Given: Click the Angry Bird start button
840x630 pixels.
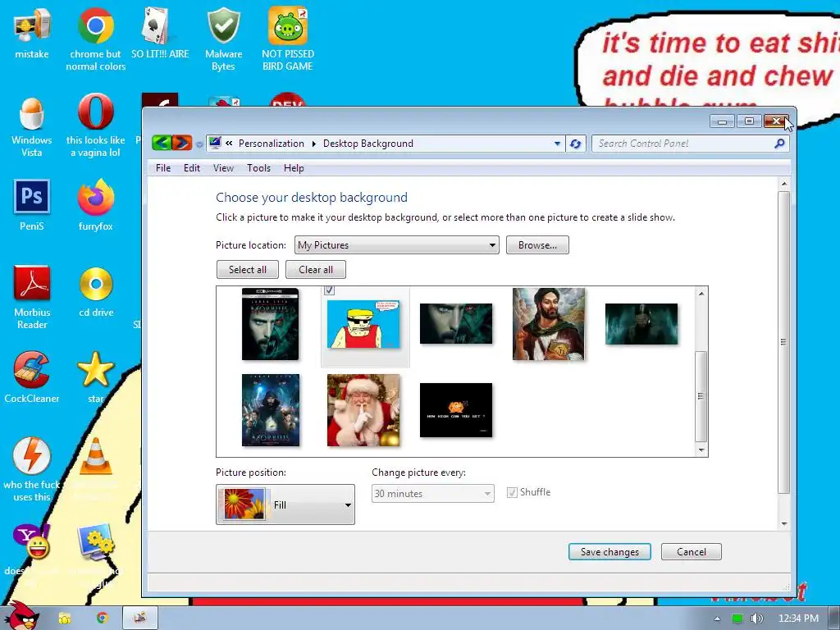Looking at the screenshot, I should pyautogui.click(x=21, y=615).
